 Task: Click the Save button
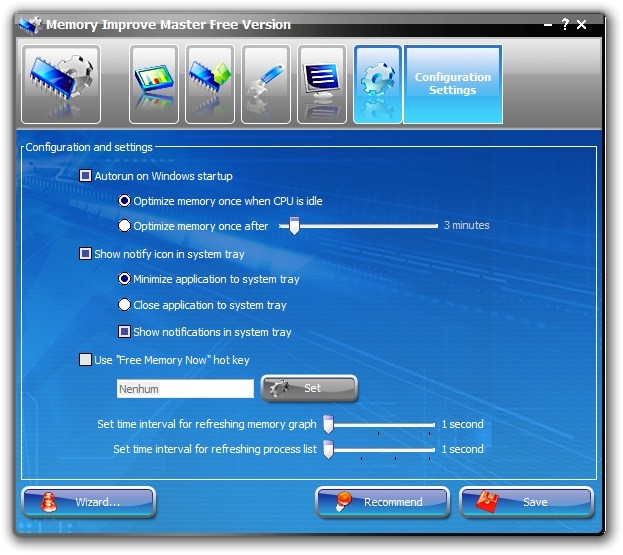[526, 502]
